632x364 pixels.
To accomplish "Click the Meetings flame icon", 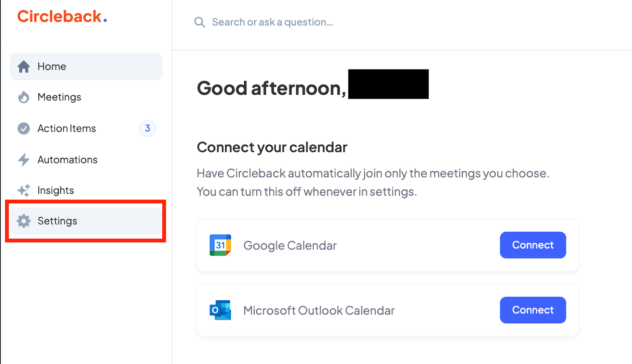I will click(x=24, y=97).
